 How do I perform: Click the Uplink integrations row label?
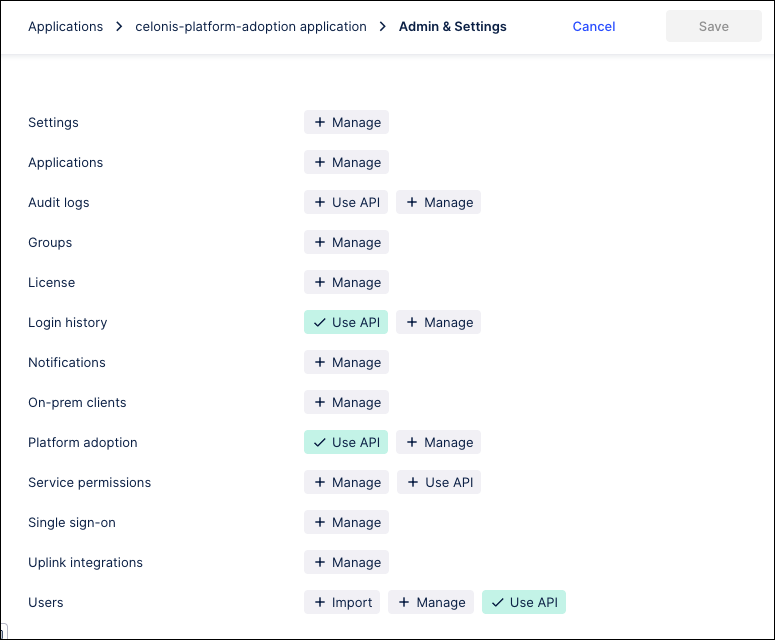click(x=86, y=562)
